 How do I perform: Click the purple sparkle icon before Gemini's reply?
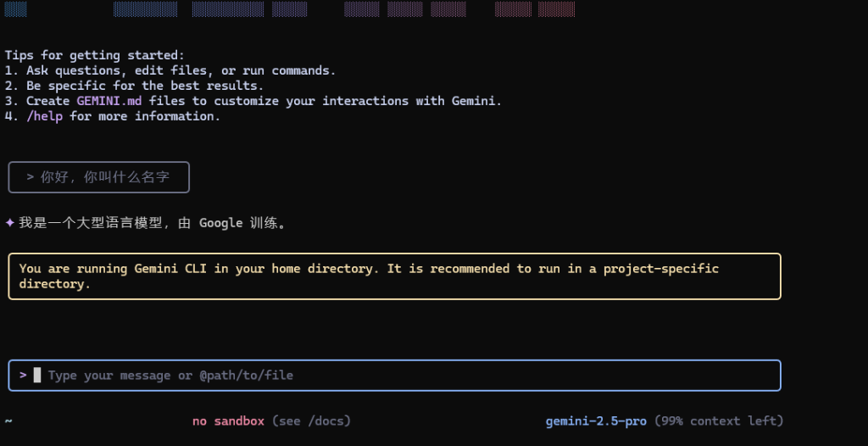coord(9,223)
